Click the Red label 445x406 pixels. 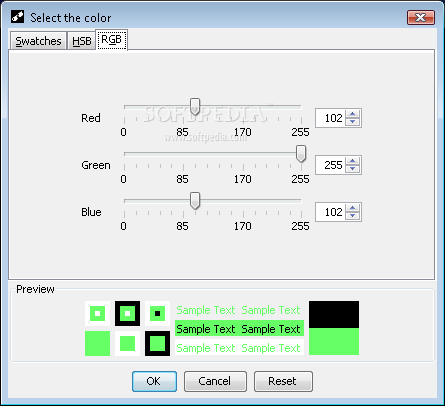(x=91, y=118)
